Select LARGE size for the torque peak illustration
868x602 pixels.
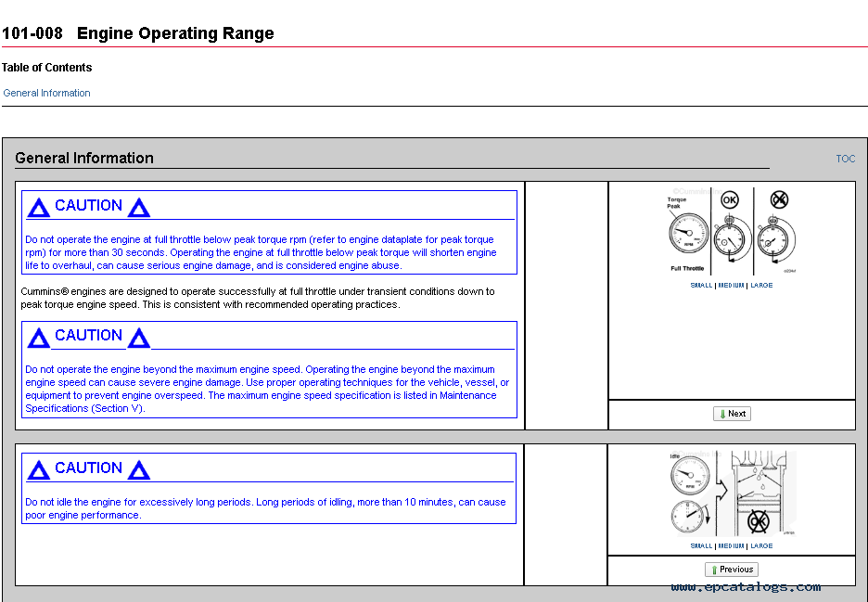[761, 285]
